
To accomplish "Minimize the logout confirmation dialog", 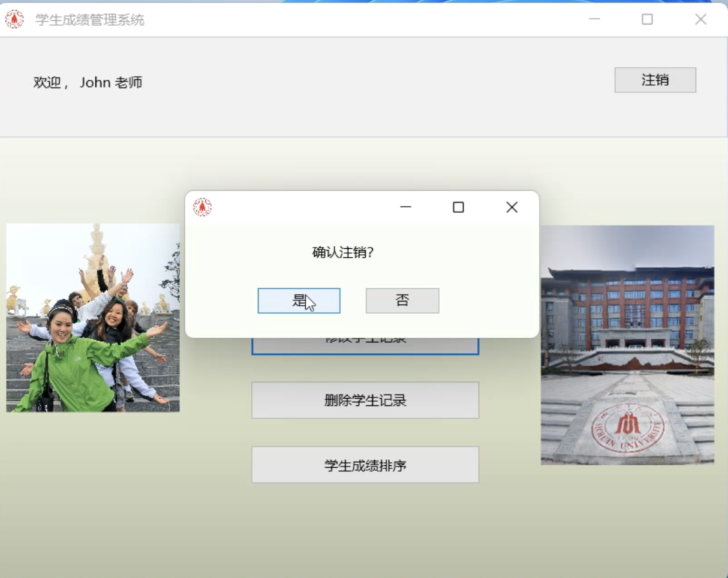I will tap(405, 207).
